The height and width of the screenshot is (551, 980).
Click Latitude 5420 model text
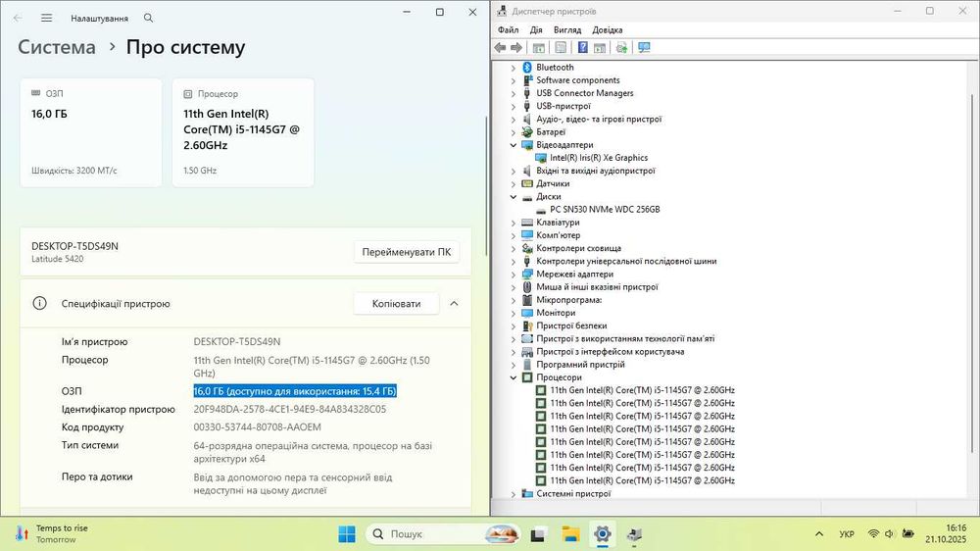(x=58, y=259)
